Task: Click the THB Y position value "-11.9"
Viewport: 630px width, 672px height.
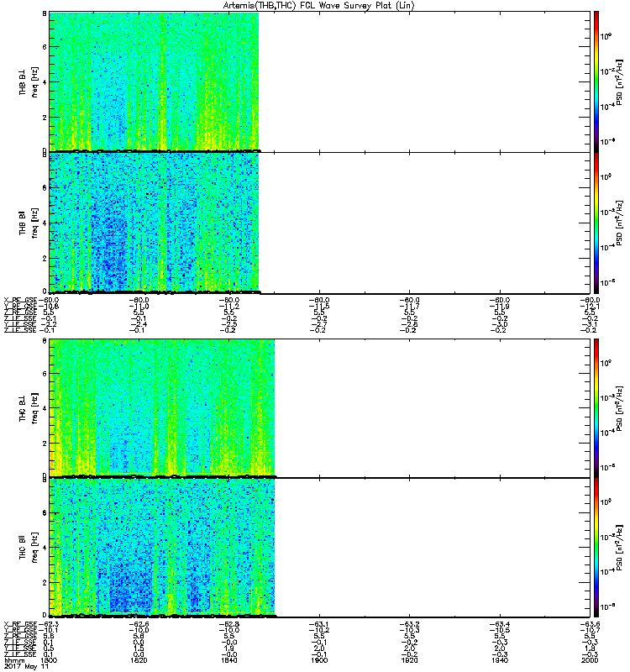Action: 500,307
